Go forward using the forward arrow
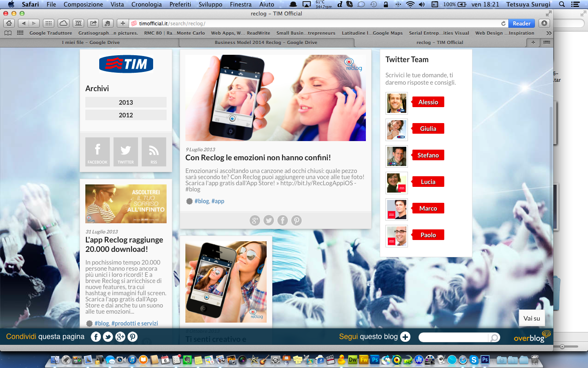 coord(34,23)
